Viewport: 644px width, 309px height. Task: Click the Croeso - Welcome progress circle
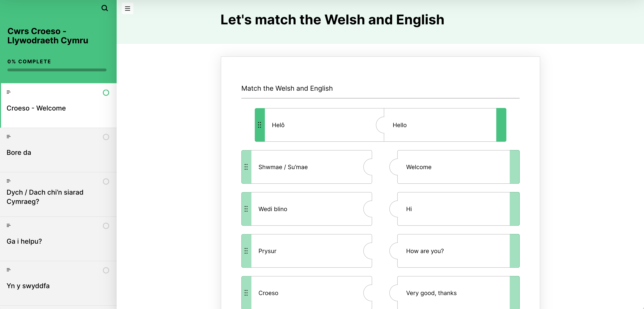(106, 93)
